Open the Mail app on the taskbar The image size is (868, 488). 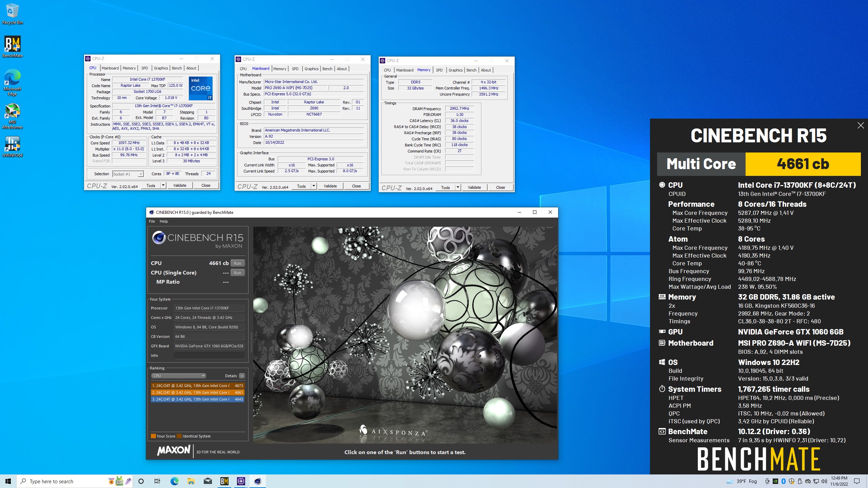coord(208,481)
